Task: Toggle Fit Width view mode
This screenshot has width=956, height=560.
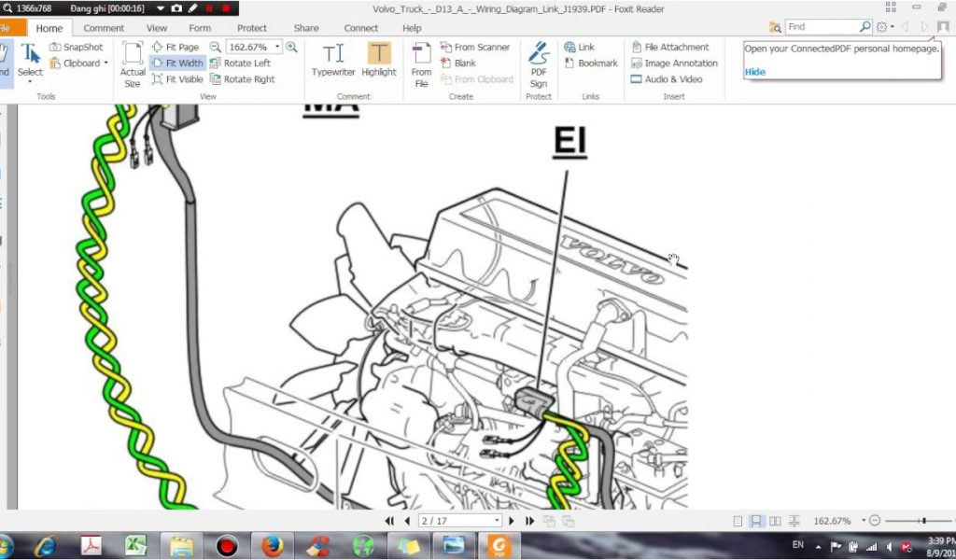Action: click(x=177, y=63)
